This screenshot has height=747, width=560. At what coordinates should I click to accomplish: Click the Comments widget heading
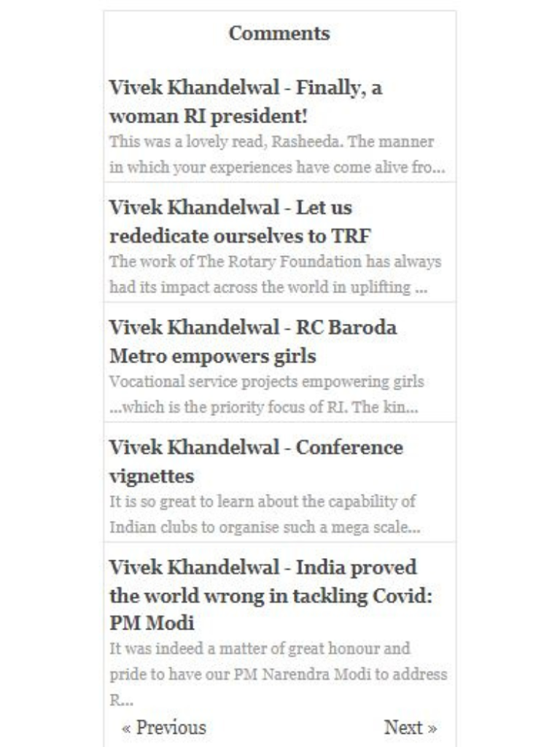coord(279,34)
